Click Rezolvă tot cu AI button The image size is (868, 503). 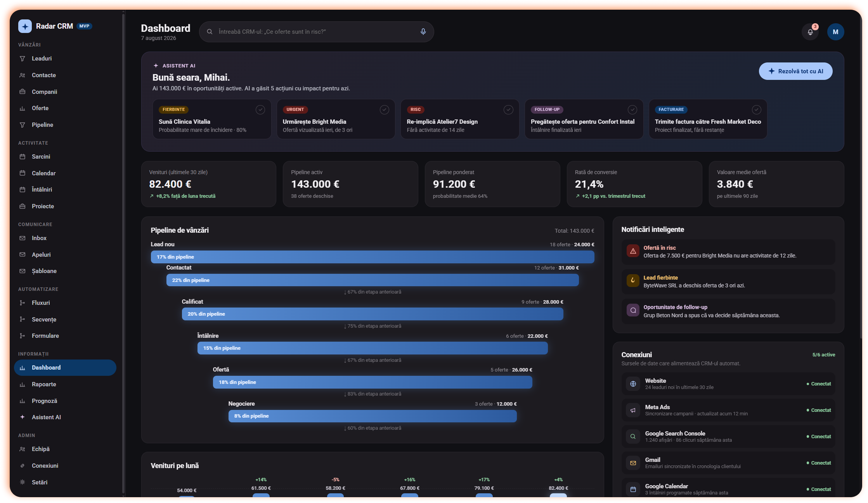point(795,71)
